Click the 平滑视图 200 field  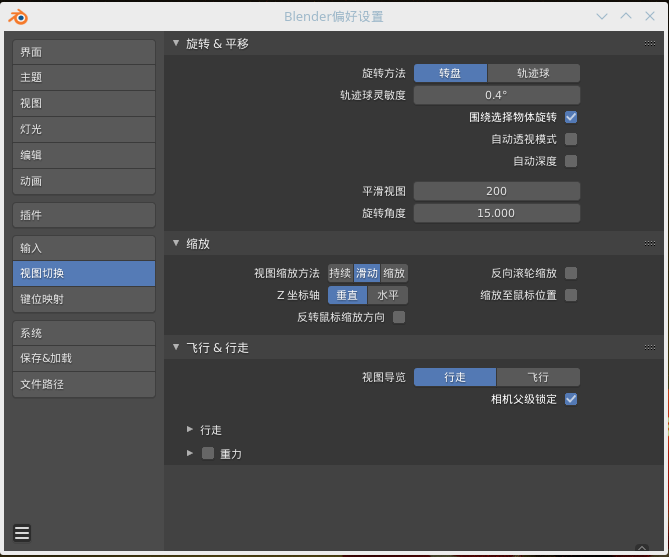tap(497, 191)
